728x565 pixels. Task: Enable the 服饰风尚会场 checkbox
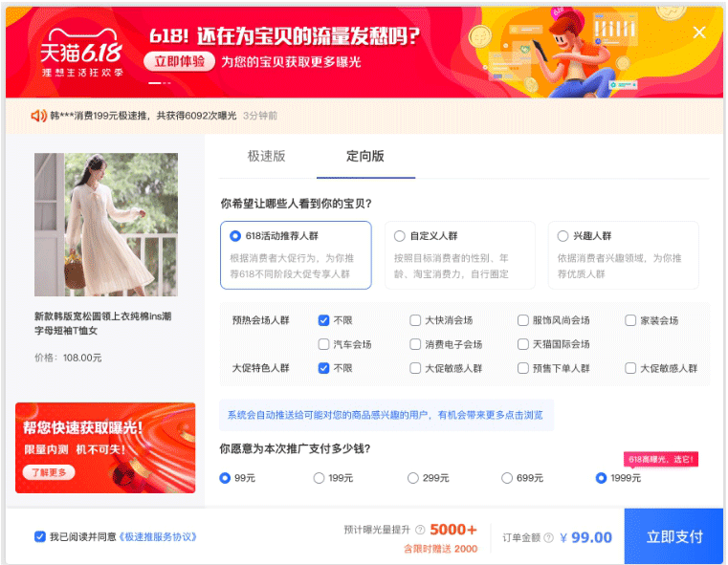click(522, 320)
